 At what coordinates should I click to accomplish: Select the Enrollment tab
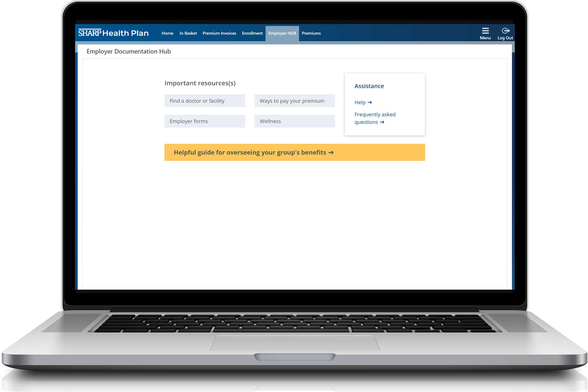[252, 33]
